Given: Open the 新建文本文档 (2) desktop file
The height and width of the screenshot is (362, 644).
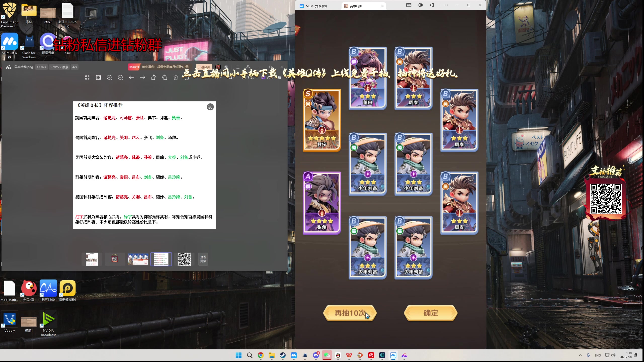Looking at the screenshot, I should point(67,15).
